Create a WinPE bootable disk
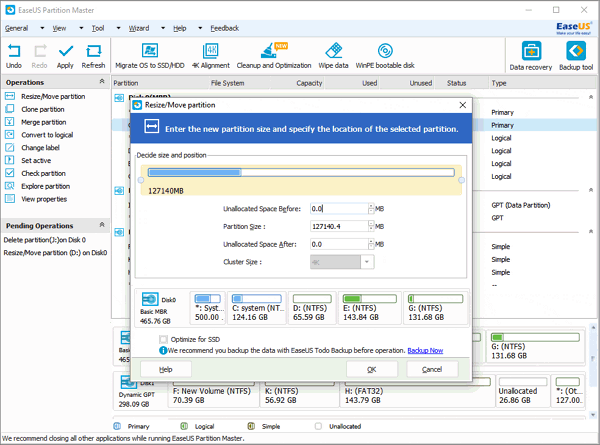This screenshot has width=600, height=445. (385, 56)
